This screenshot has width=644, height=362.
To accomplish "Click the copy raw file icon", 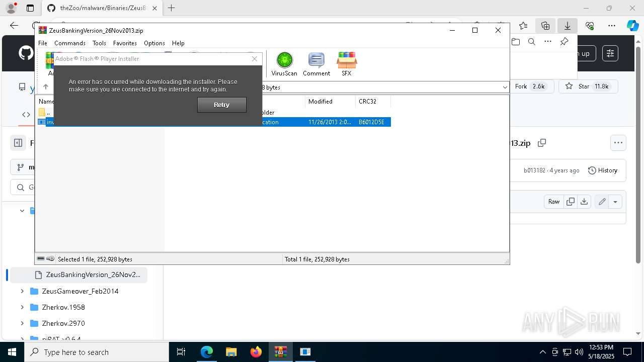I will pos(571,202).
